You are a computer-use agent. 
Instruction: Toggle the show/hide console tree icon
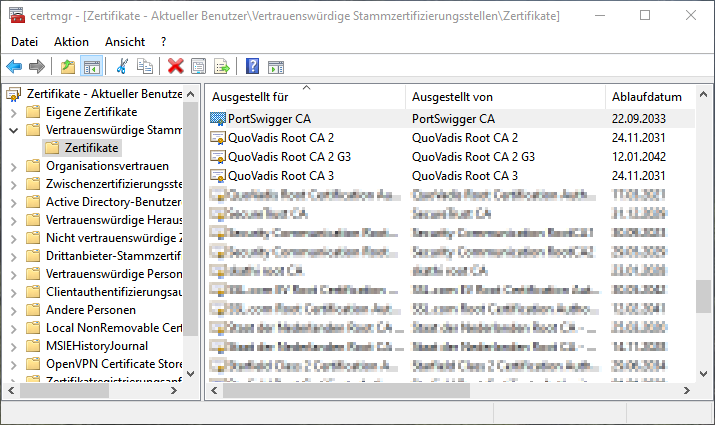[91, 67]
